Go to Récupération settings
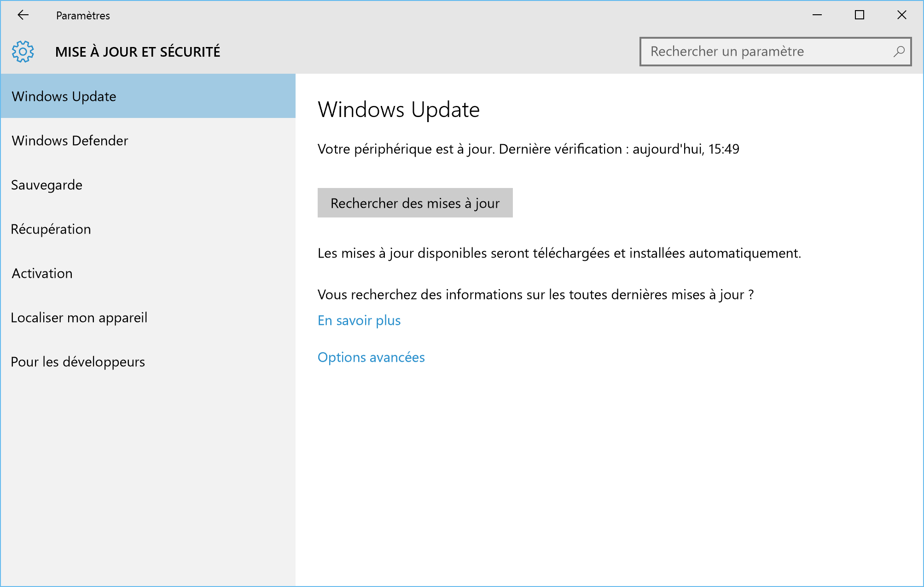This screenshot has height=587, width=924. pos(148,229)
